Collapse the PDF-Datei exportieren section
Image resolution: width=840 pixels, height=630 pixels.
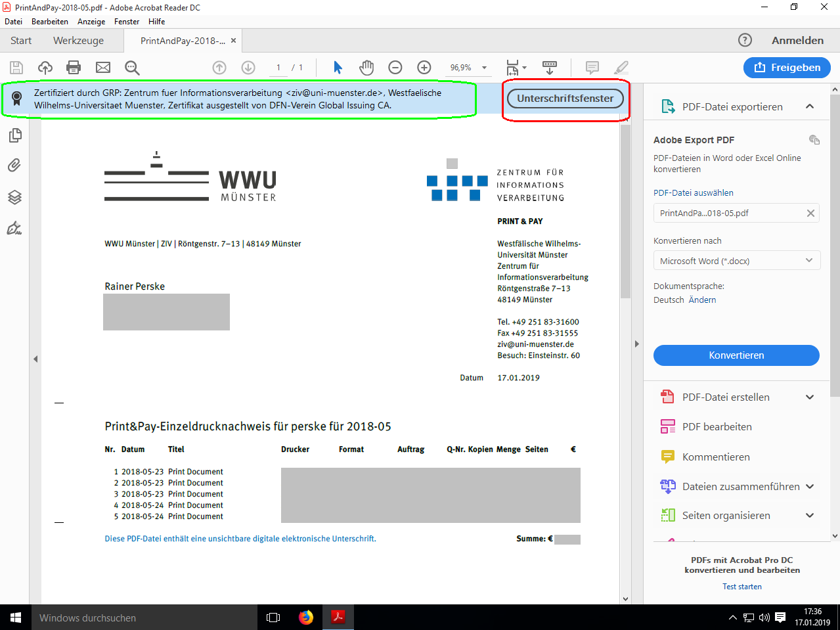(x=810, y=106)
